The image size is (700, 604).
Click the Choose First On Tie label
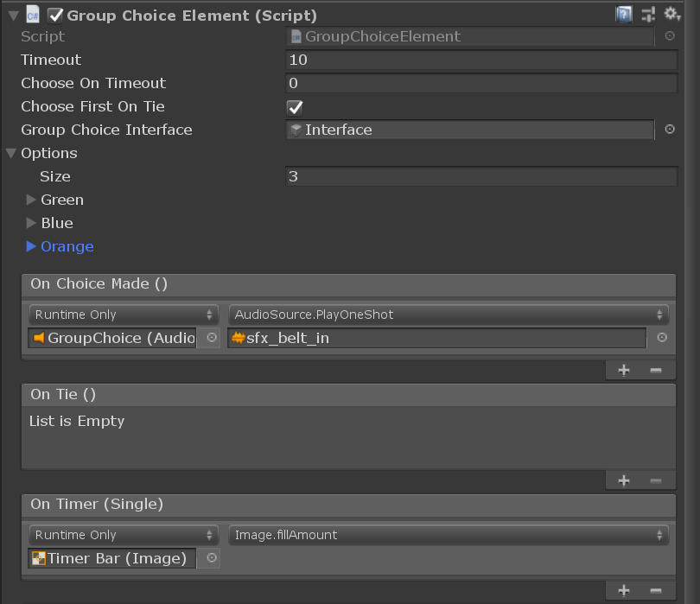point(92,106)
